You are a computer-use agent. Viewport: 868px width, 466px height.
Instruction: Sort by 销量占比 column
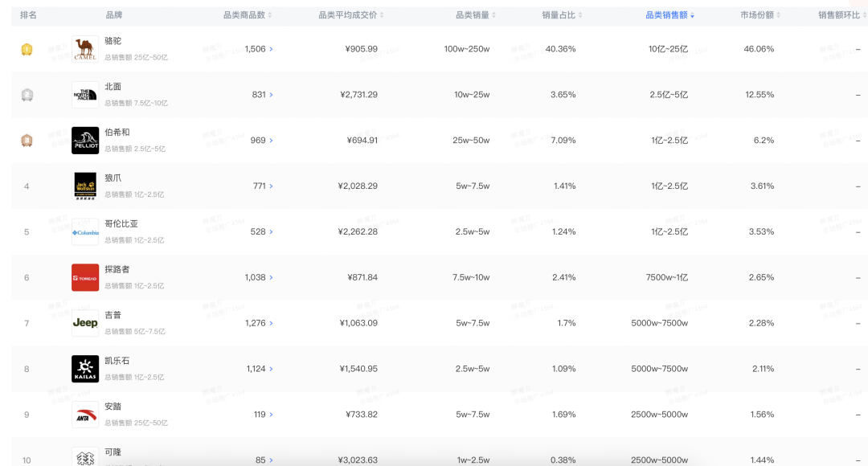(x=562, y=15)
